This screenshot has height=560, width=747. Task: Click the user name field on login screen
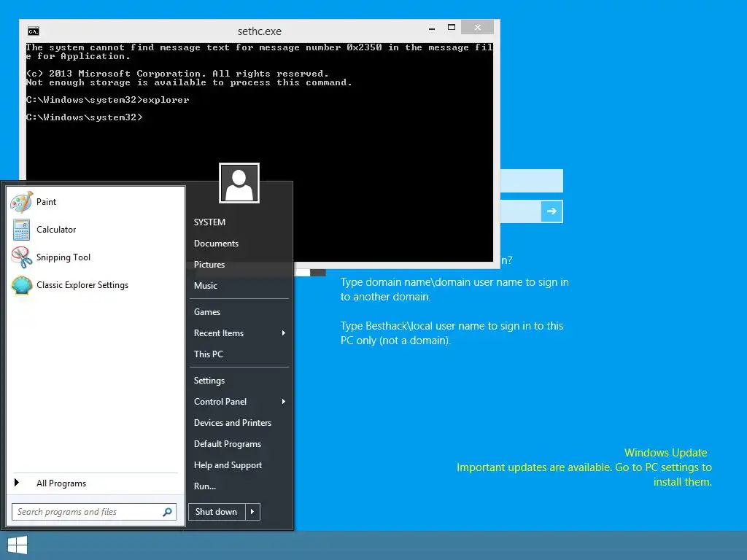click(x=532, y=181)
